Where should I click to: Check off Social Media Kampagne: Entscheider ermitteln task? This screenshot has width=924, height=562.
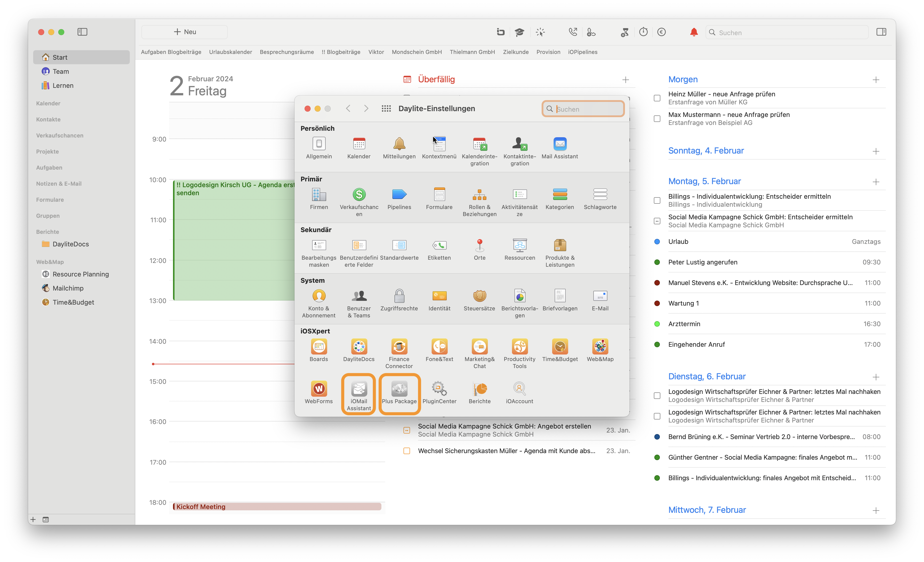coord(657,221)
